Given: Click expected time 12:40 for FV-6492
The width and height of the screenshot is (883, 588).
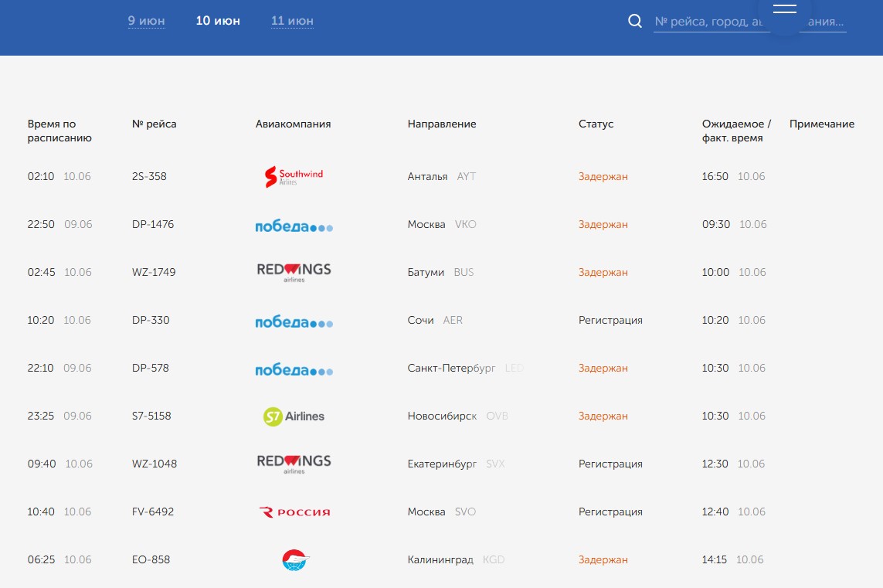Looking at the screenshot, I should pos(715,512).
